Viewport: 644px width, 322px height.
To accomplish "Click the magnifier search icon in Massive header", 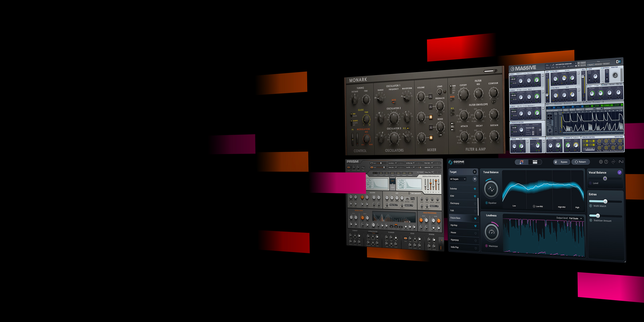I will point(553,65).
